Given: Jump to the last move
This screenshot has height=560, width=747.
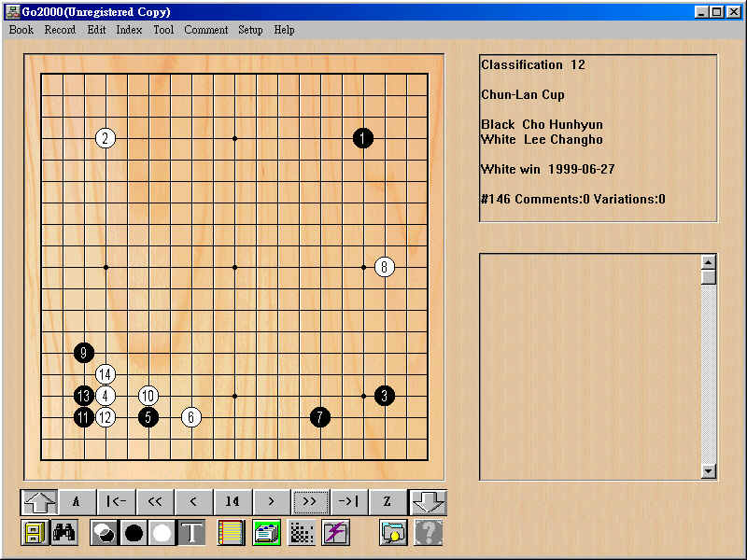Looking at the screenshot, I should click(349, 502).
